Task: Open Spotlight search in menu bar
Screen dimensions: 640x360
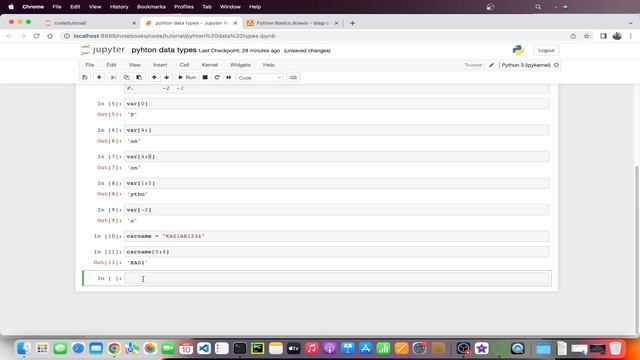Action: 538,7
